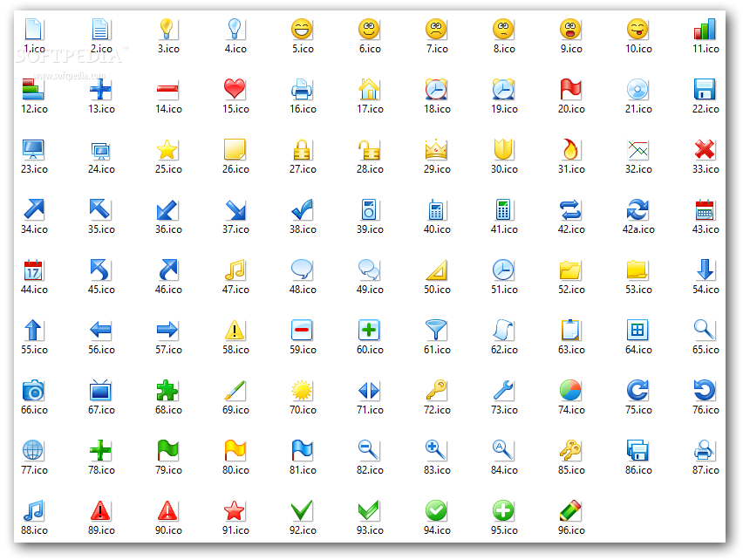Screen dimensions: 743x560
Task: Select the wrench tool icon (73.ico)
Action: pyautogui.click(x=503, y=391)
